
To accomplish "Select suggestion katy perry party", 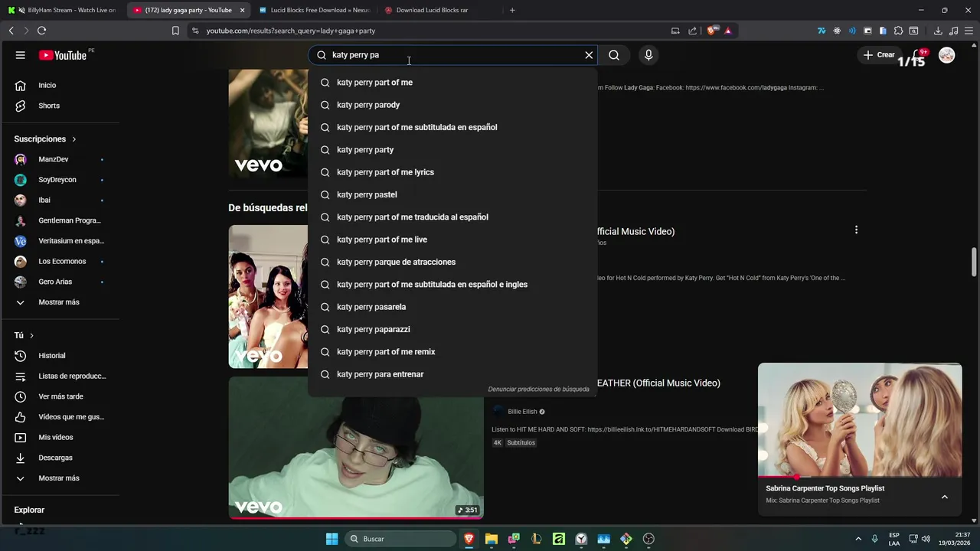I will click(x=452, y=149).
